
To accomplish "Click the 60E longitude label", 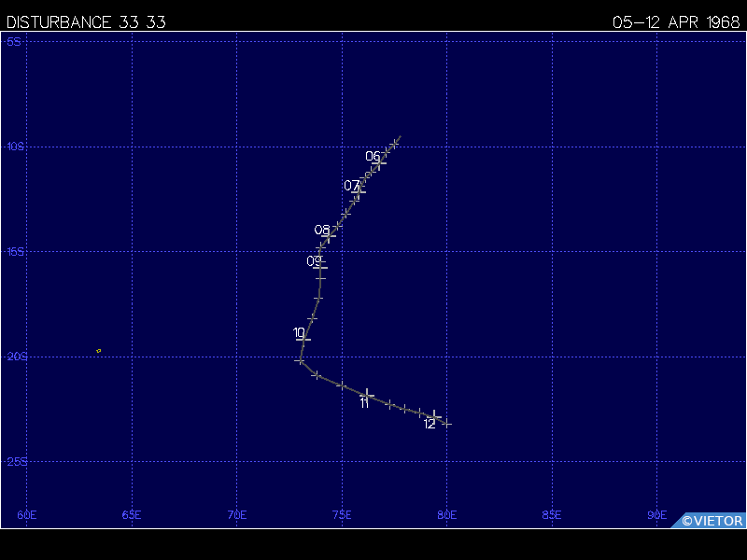I will [27, 515].
